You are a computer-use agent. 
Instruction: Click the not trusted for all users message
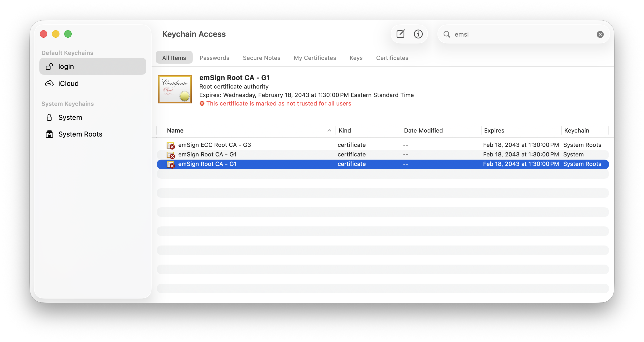(x=279, y=103)
